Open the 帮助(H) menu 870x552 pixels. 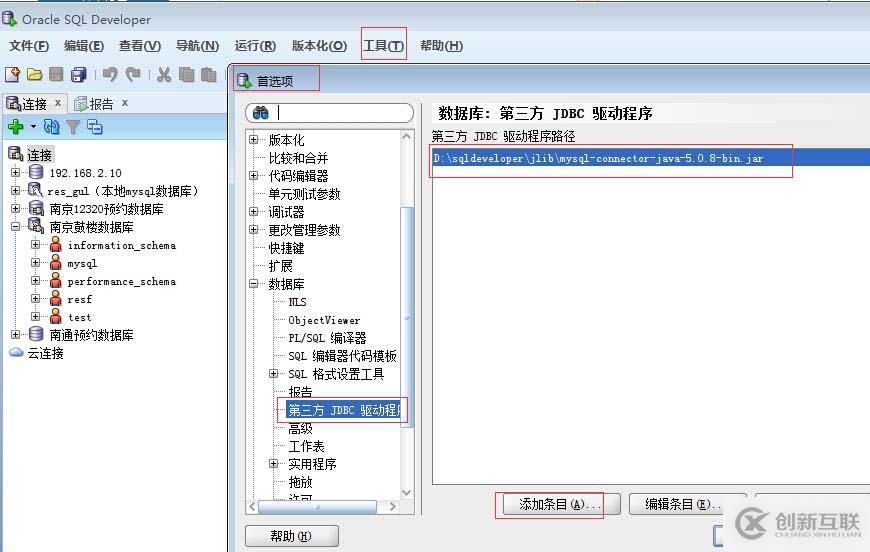(x=441, y=45)
